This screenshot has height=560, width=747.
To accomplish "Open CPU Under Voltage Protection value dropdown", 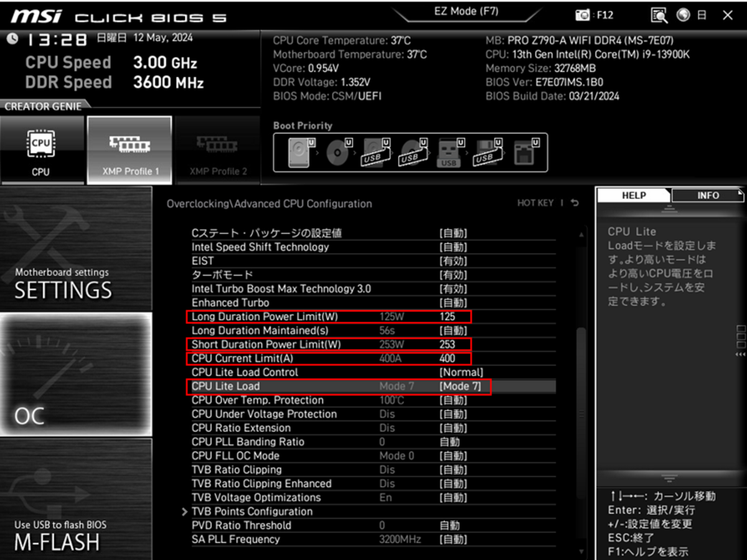I will [453, 414].
